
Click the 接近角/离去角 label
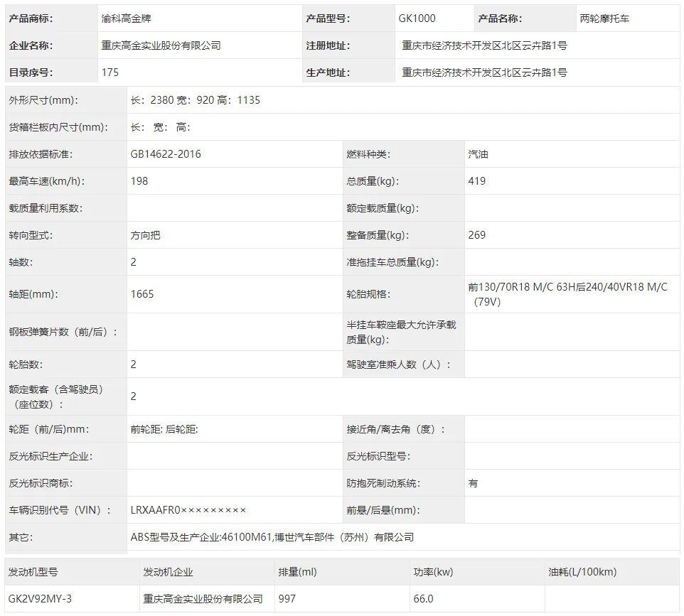[395, 429]
